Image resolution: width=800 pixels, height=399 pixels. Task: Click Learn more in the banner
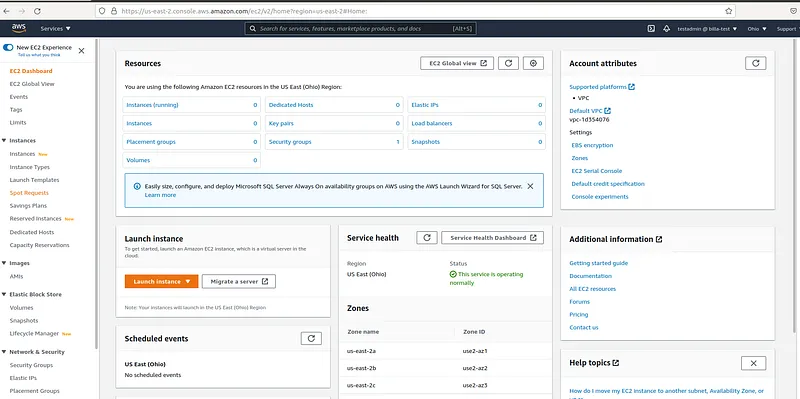click(x=160, y=195)
